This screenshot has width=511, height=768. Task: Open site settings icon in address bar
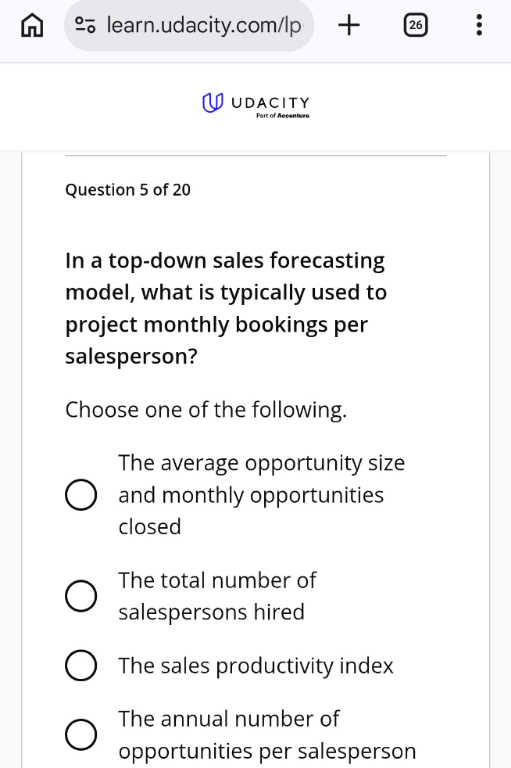point(85,25)
